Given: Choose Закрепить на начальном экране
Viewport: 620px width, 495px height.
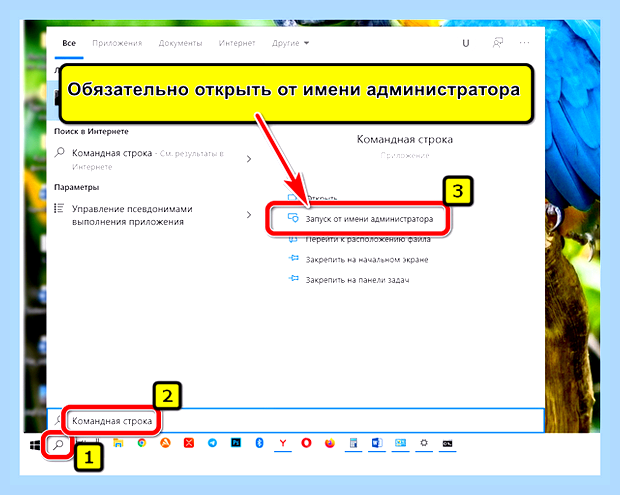Looking at the screenshot, I should 367,260.
